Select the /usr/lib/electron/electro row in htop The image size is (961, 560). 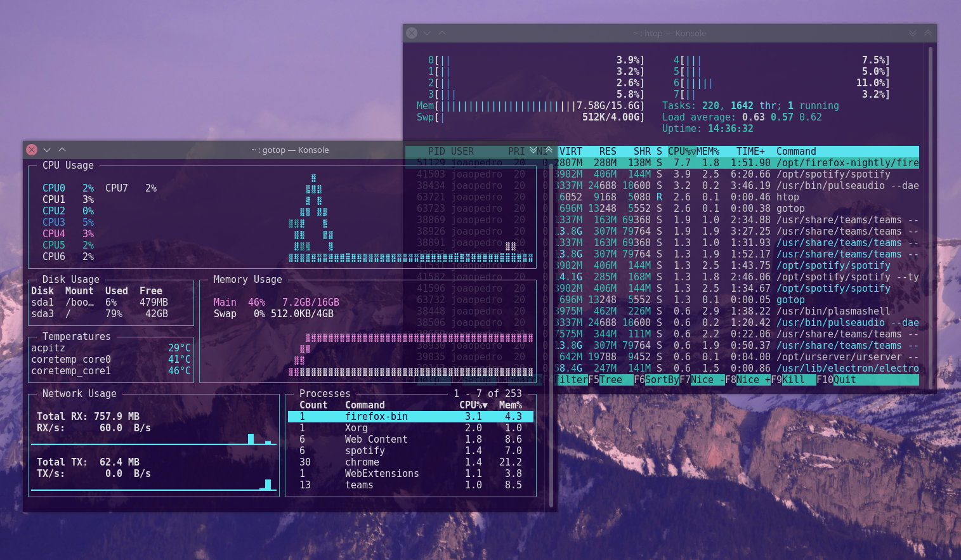(x=662, y=368)
